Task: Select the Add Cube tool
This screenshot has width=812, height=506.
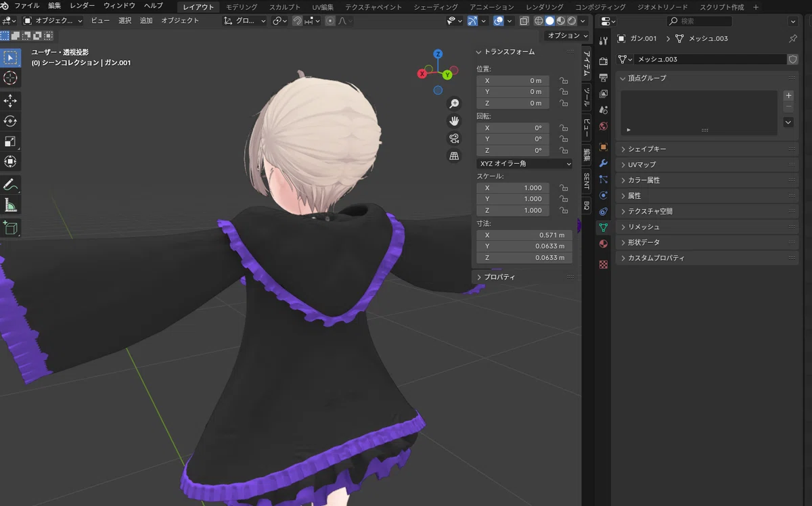Action: click(10, 227)
